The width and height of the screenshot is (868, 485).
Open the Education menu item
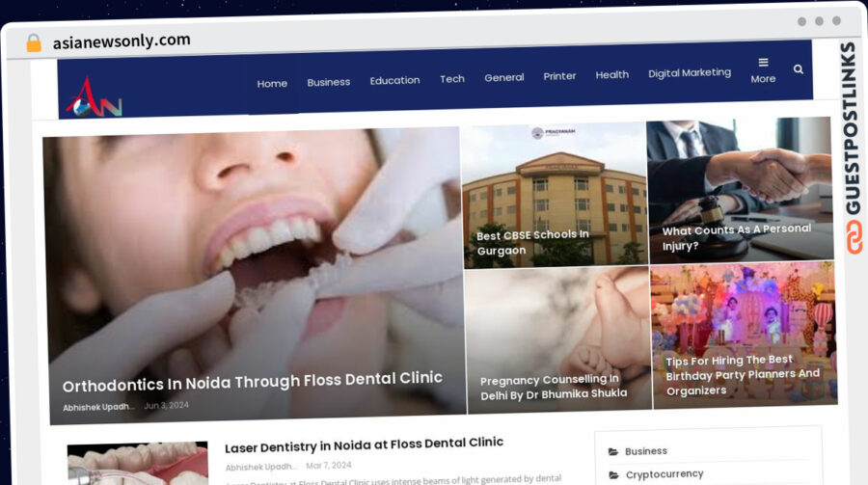(x=394, y=80)
